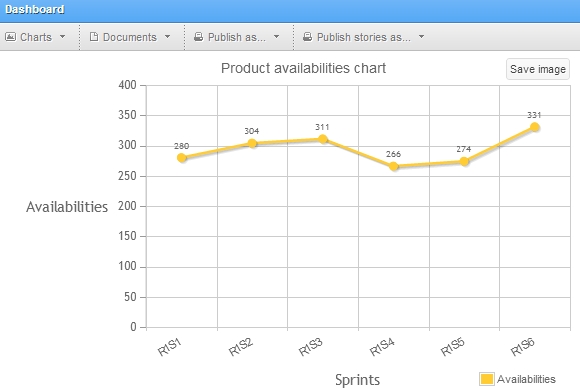Select the Publish stories as... menu label
Viewport: 580px width, 389px height.
tap(364, 37)
